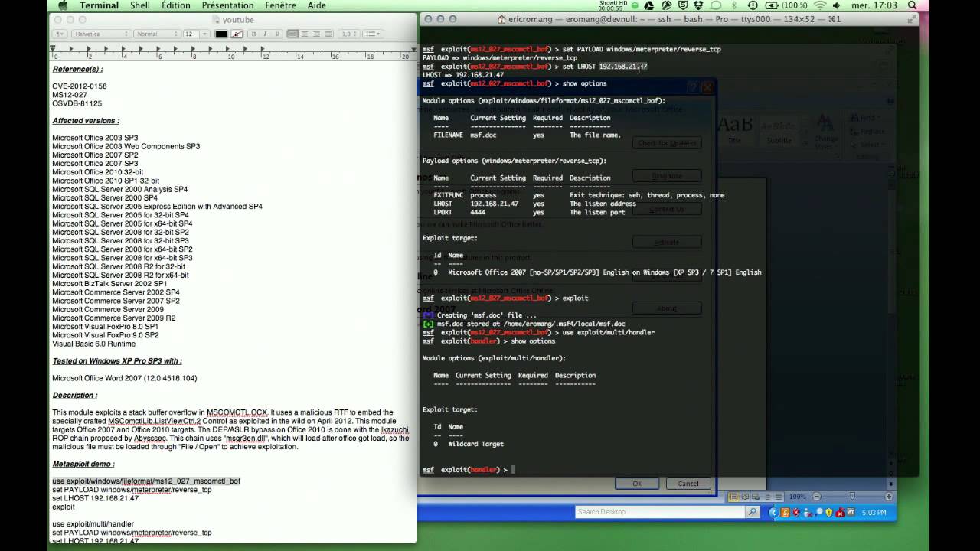Enter full screen in Terminal window
Screen dimensions: 980x551
913,19
